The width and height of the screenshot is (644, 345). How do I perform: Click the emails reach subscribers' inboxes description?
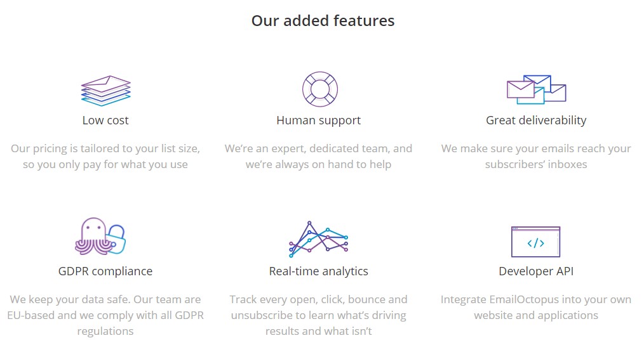[536, 156]
